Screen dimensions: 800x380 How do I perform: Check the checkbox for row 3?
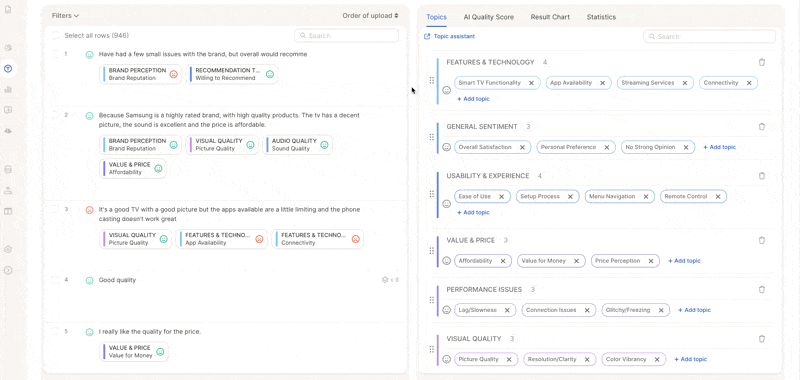click(x=56, y=210)
